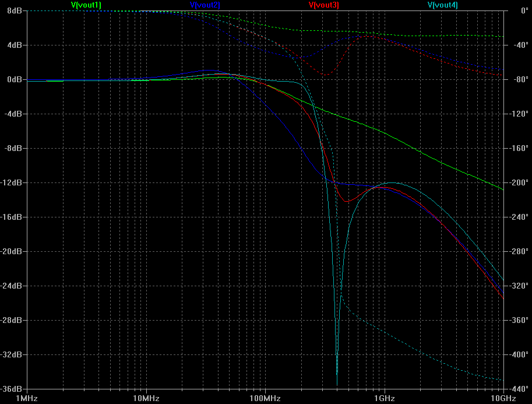This screenshot has width=532, height=404.
Task: Click the 4dB magnitude axis label
Action: tap(14, 45)
